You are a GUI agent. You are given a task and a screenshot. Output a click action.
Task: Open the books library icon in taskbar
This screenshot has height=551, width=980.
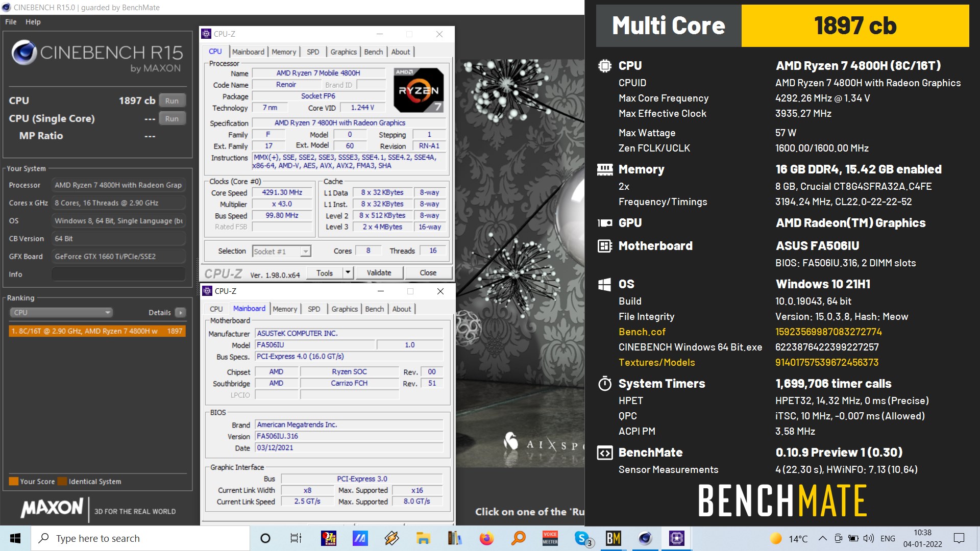[x=454, y=538]
